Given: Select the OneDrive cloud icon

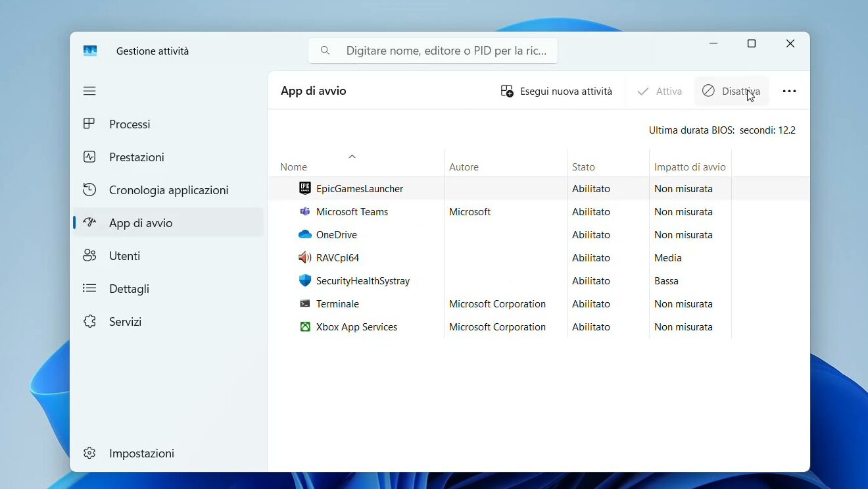Looking at the screenshot, I should (304, 234).
